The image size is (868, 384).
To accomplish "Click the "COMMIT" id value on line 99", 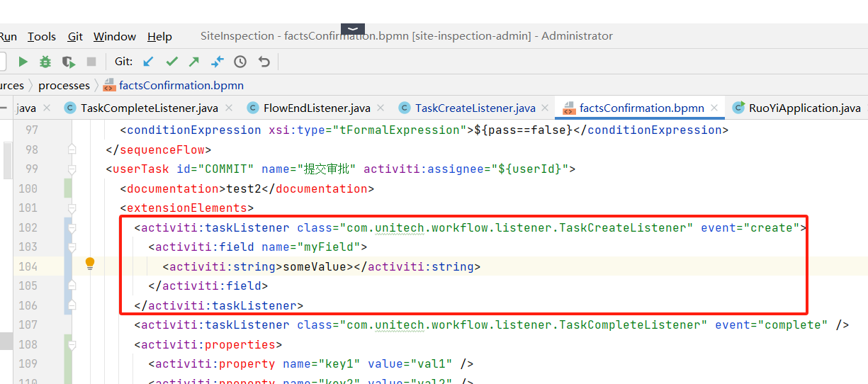I will pyautogui.click(x=226, y=169).
